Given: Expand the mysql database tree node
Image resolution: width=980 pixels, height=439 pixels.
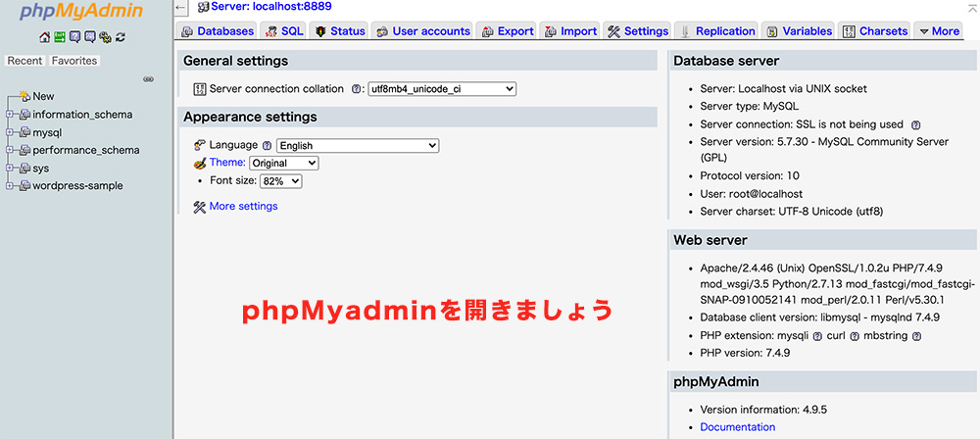Looking at the screenshot, I should pos(10,132).
